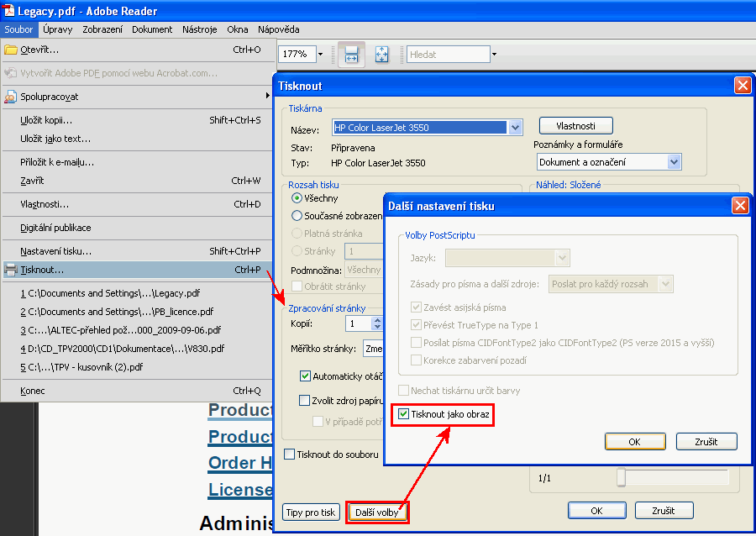Open the Soubor menu
The image size is (756, 536).
(18, 29)
